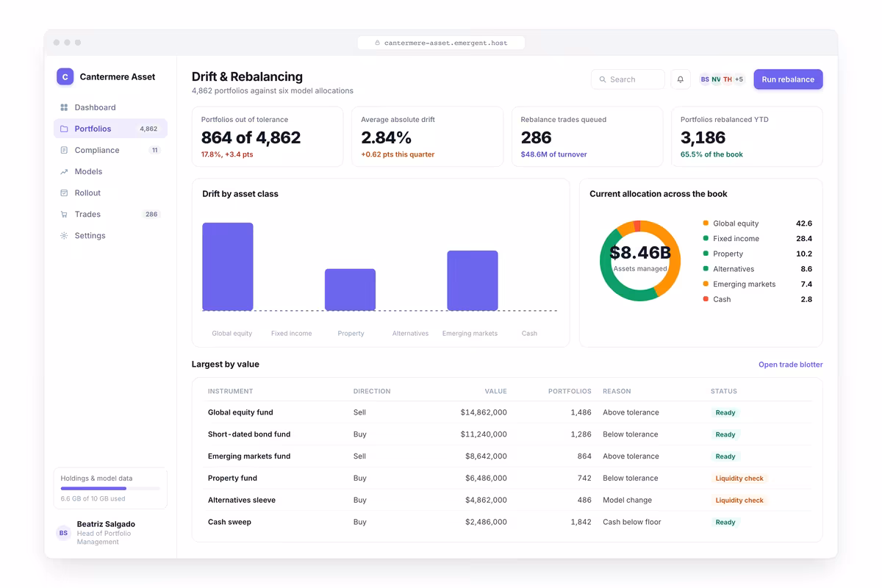Click the browser URL address bar
Viewport: 882px width, 588px height.
click(x=441, y=43)
